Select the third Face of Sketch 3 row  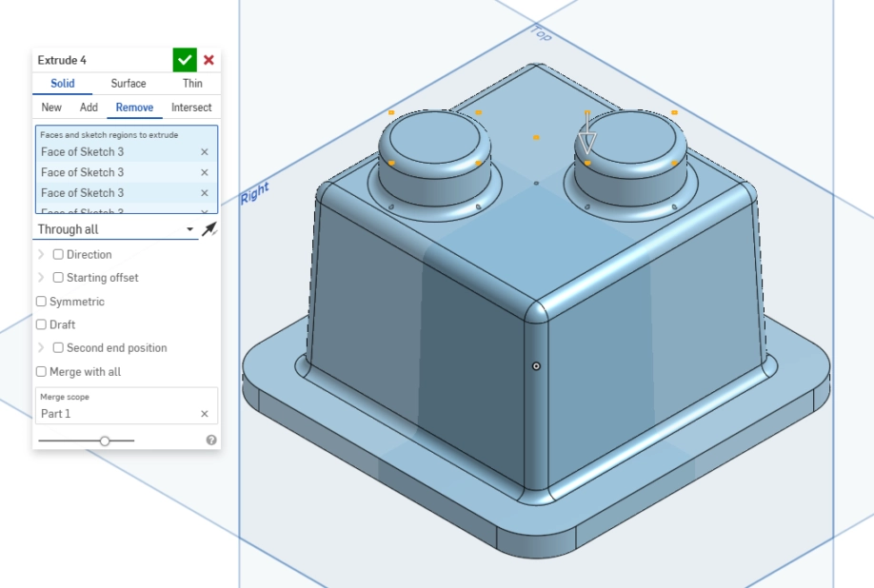click(127, 193)
